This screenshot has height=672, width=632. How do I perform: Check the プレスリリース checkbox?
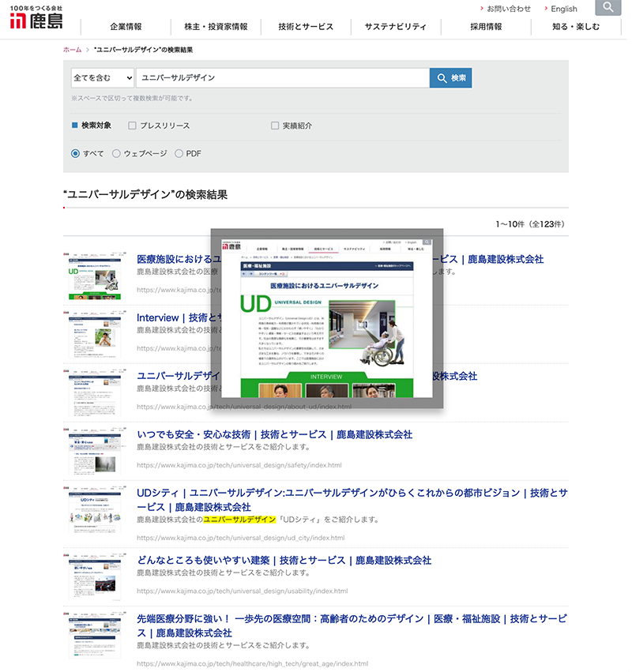(x=134, y=126)
